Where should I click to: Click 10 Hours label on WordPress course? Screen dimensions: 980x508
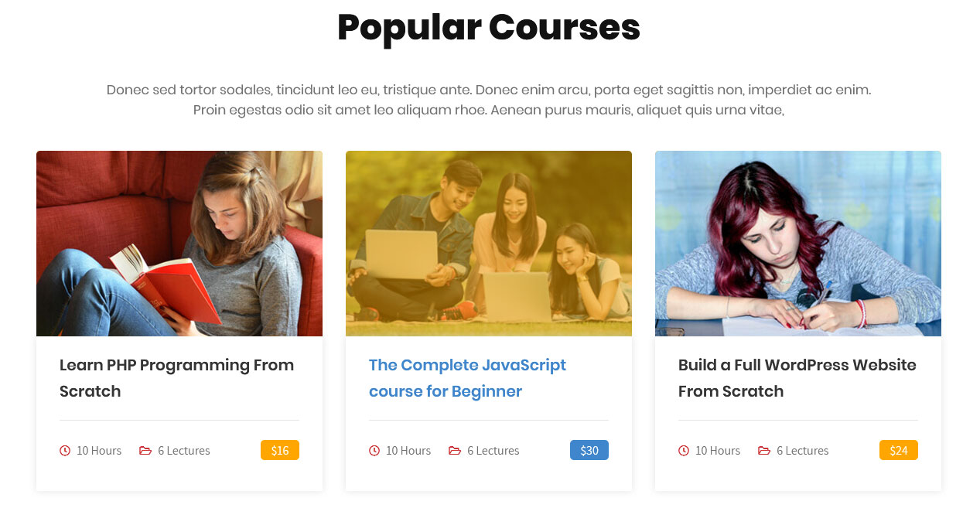[718, 451]
